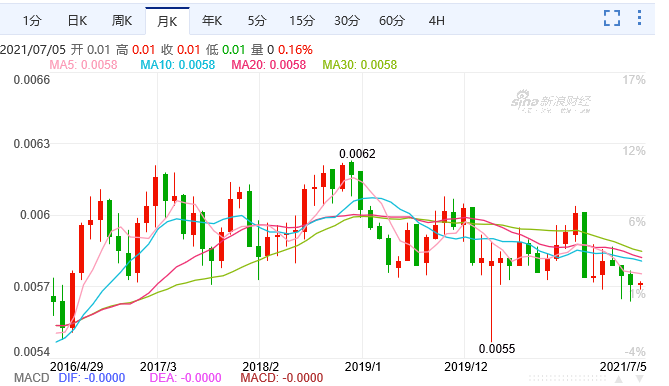
Task: Click the small down triangle near bottom right
Action: [x=639, y=378]
